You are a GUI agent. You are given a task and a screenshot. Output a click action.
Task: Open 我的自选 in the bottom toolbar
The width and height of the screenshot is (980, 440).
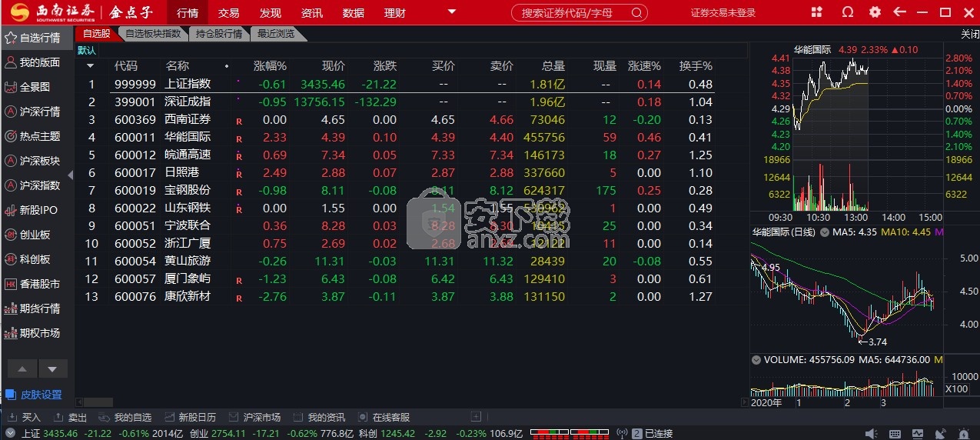tap(125, 417)
